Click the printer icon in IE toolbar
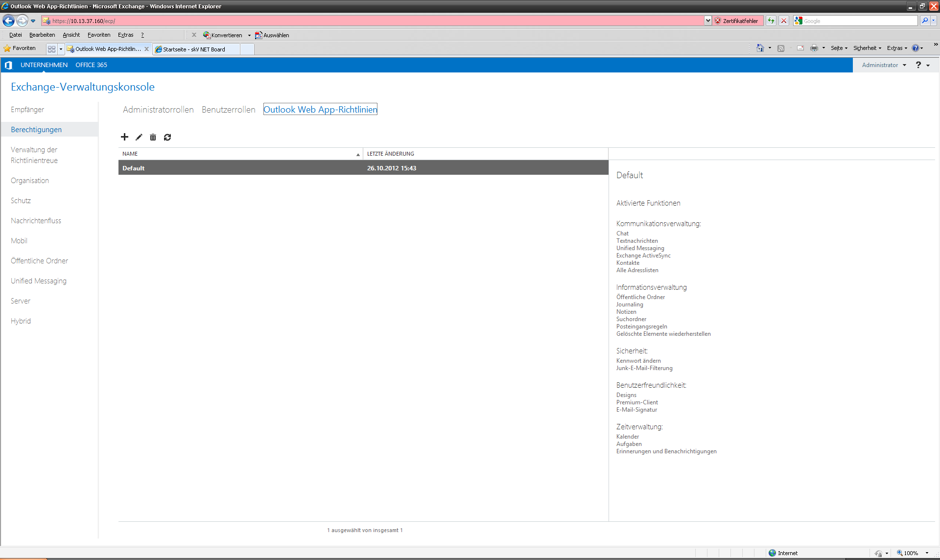The image size is (940, 560). click(814, 48)
